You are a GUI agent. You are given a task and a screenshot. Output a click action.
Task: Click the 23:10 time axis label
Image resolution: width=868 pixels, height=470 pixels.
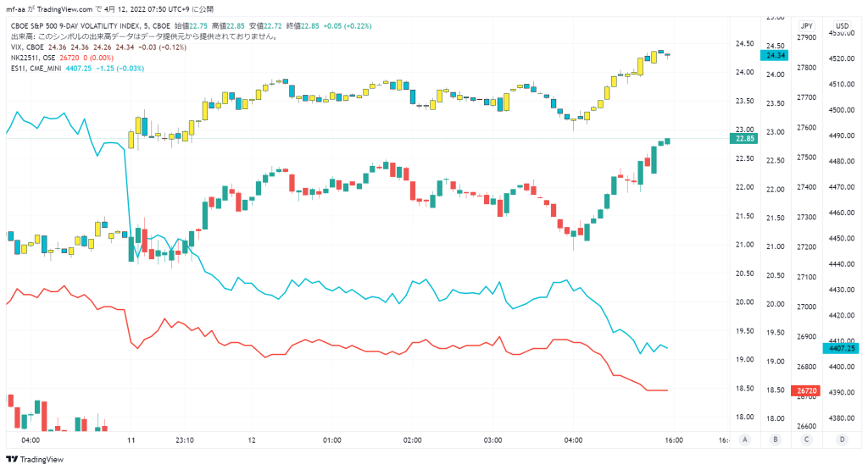click(184, 440)
